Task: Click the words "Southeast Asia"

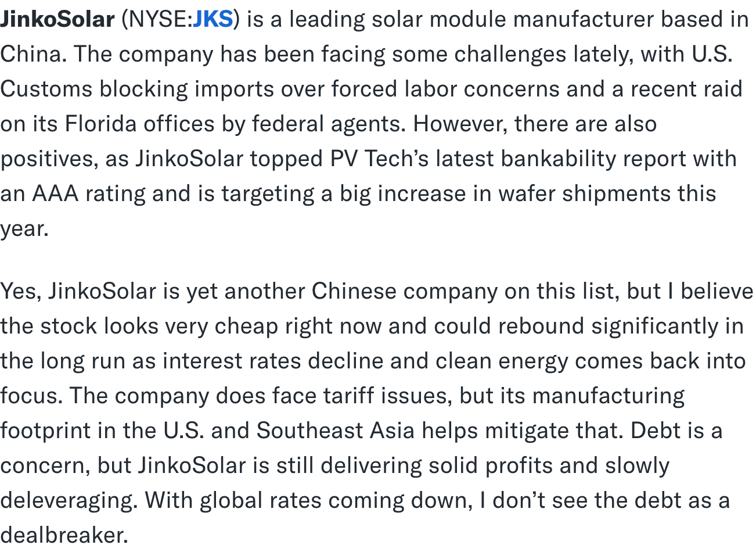Action: [x=336, y=431]
